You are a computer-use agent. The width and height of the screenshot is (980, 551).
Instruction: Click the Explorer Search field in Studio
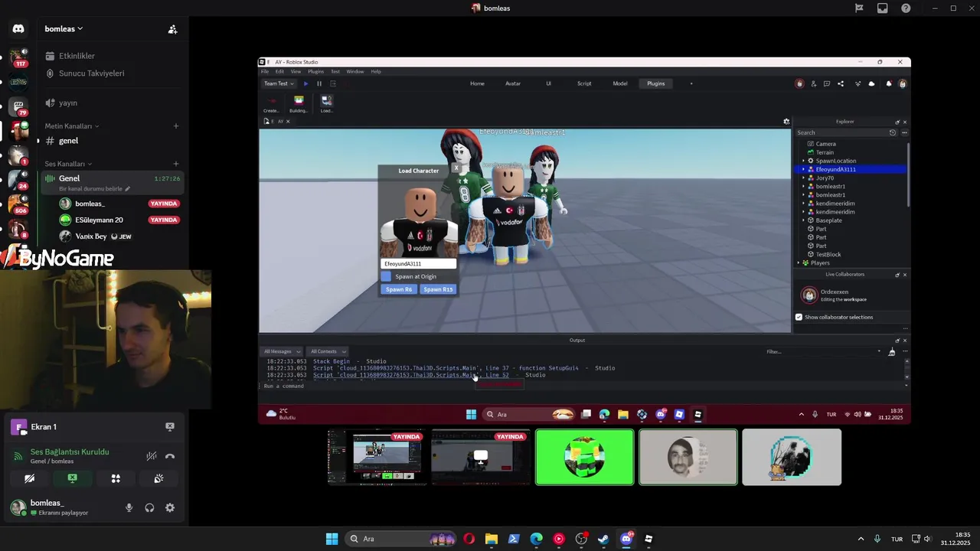[841, 132]
